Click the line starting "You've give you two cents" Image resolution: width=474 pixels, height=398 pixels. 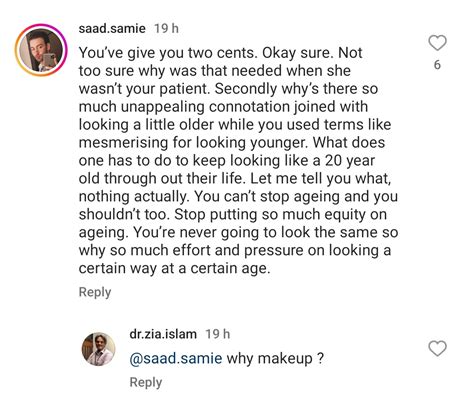[220, 53]
